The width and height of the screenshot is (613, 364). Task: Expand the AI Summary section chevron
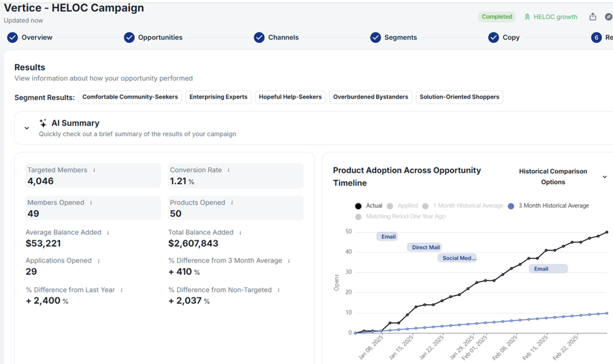(27, 128)
